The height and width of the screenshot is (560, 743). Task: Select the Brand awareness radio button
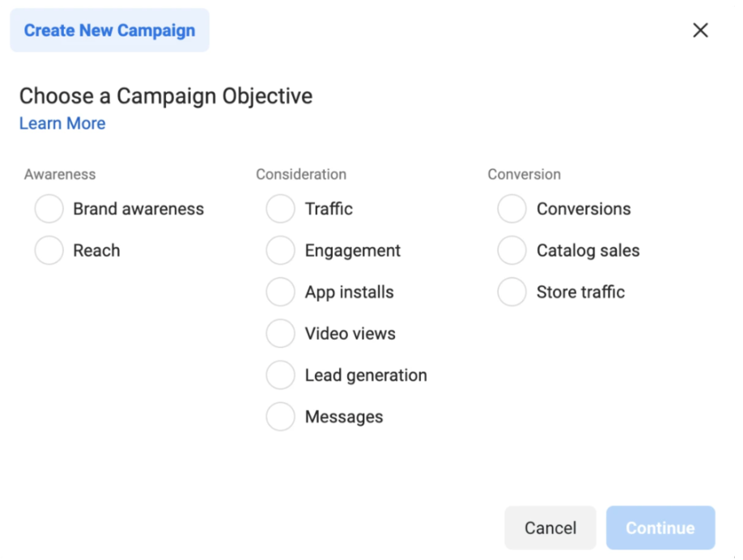pos(49,209)
